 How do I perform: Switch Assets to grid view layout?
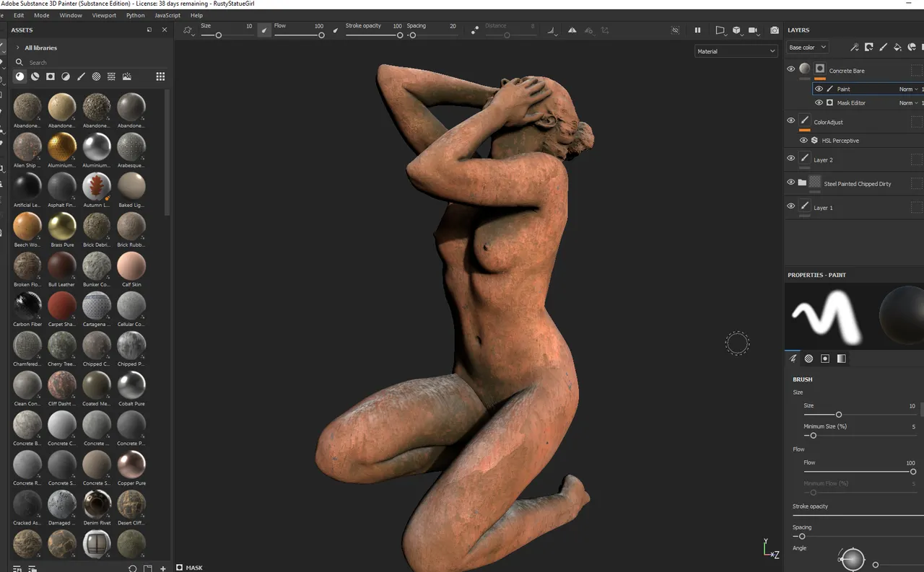(160, 76)
